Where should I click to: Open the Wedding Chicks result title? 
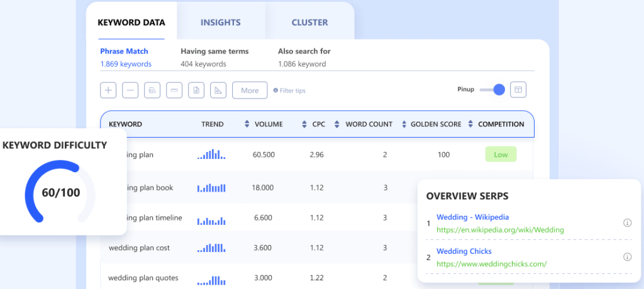pyautogui.click(x=464, y=251)
